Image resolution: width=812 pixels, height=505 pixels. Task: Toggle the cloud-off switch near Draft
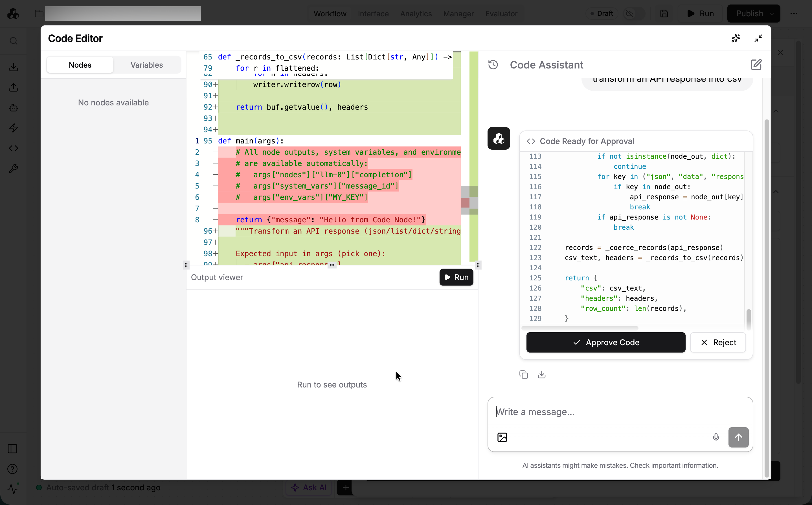pos(634,14)
